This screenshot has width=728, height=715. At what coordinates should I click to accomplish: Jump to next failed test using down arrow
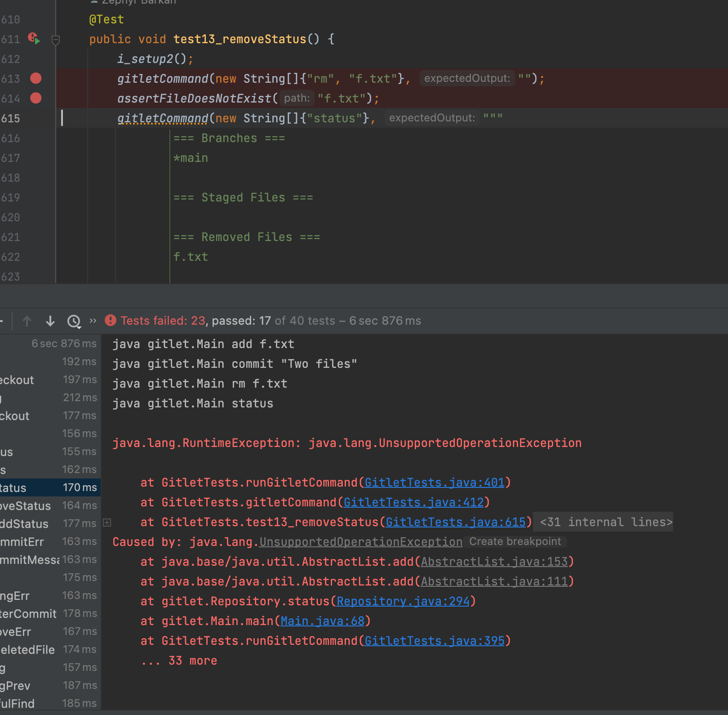pyautogui.click(x=50, y=321)
